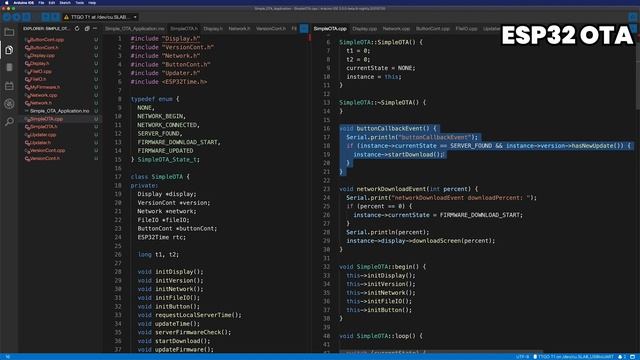This screenshot has height=360, width=640.
Task: Open the File menu
Action: click(x=41, y=2)
